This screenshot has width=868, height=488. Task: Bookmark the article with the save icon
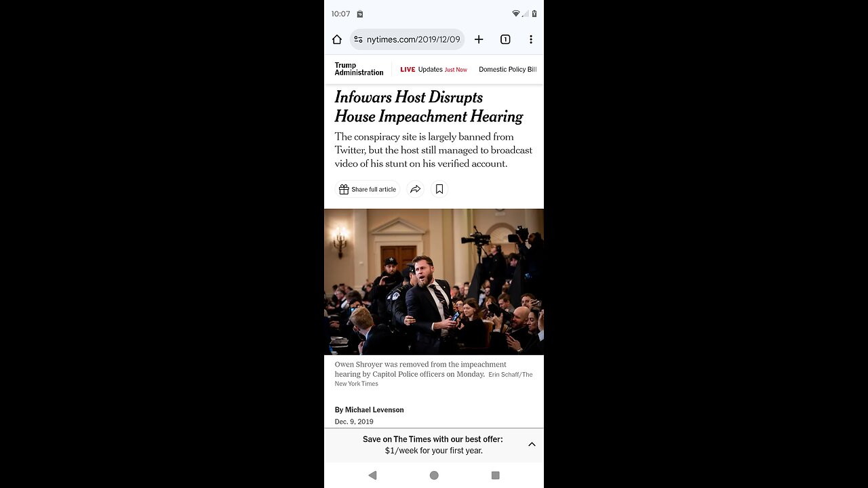[439, 189]
